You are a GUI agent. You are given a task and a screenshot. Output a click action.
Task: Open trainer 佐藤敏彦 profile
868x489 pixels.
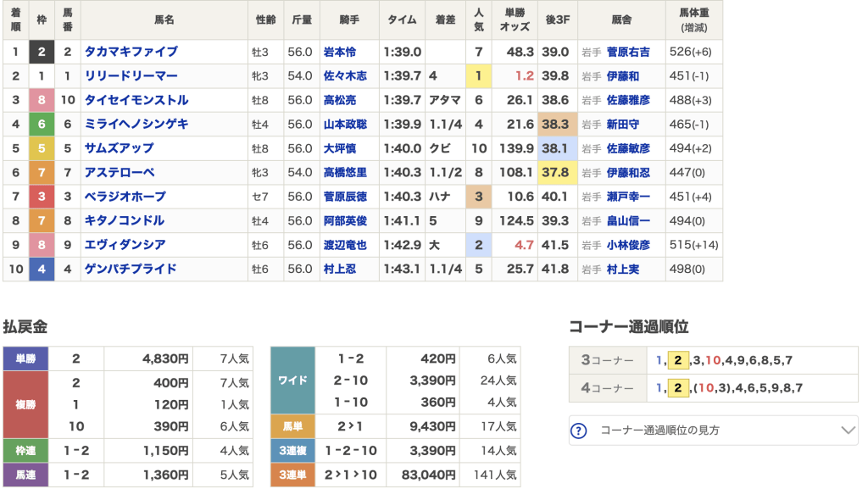(x=628, y=148)
